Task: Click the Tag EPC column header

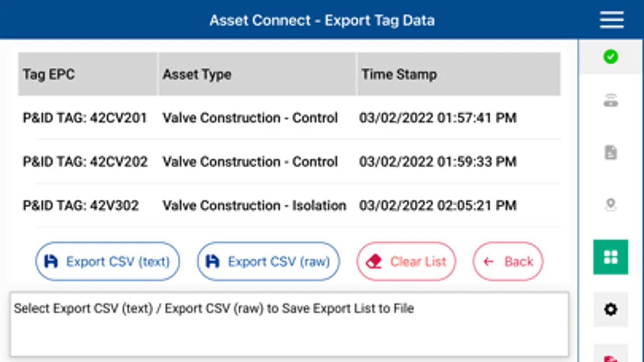Action: (x=87, y=74)
